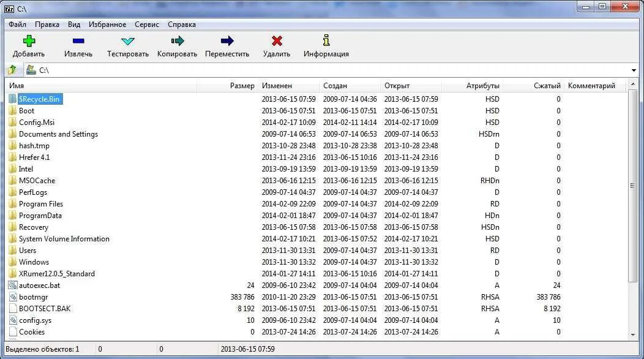Click the BOOTSECT.BAK file icon
The width and height of the screenshot is (644, 359).
[x=13, y=308]
